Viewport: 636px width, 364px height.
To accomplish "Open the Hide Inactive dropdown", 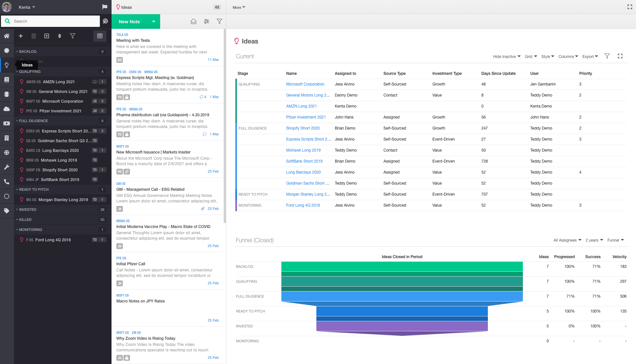I will (x=507, y=56).
